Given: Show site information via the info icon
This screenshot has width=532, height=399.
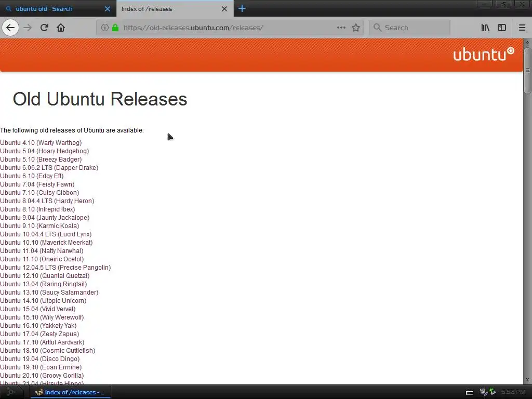Looking at the screenshot, I should coord(105,28).
